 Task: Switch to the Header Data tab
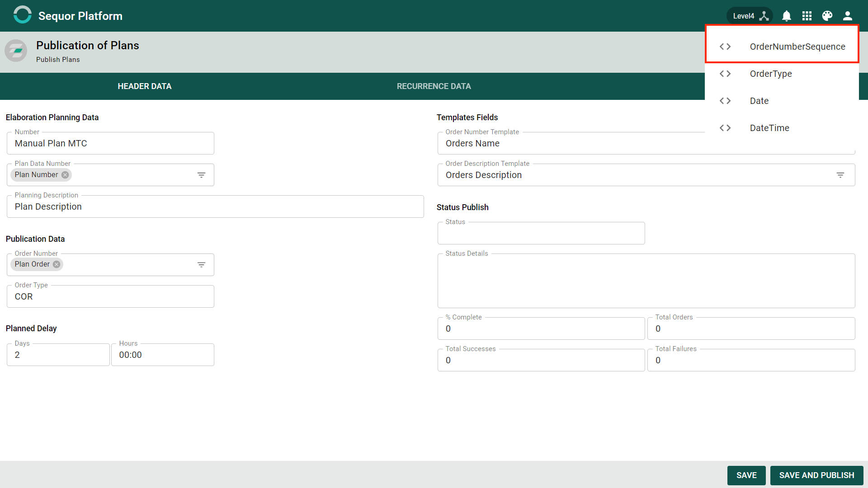145,86
